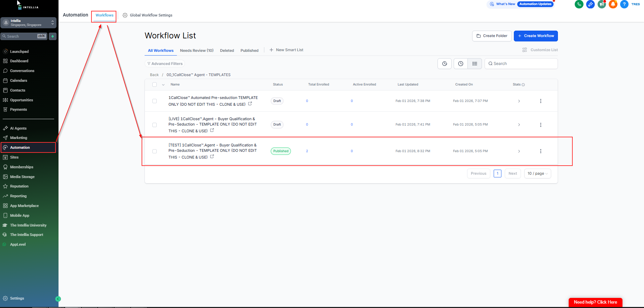The width and height of the screenshot is (644, 308).
Task: Expand stats chevron for the [LIVE] workflow
Action: [519, 125]
